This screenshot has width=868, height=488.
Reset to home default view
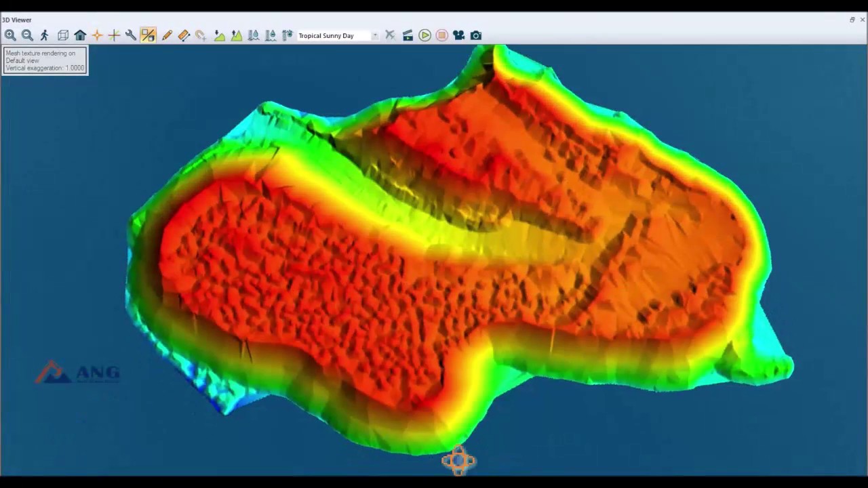[80, 35]
